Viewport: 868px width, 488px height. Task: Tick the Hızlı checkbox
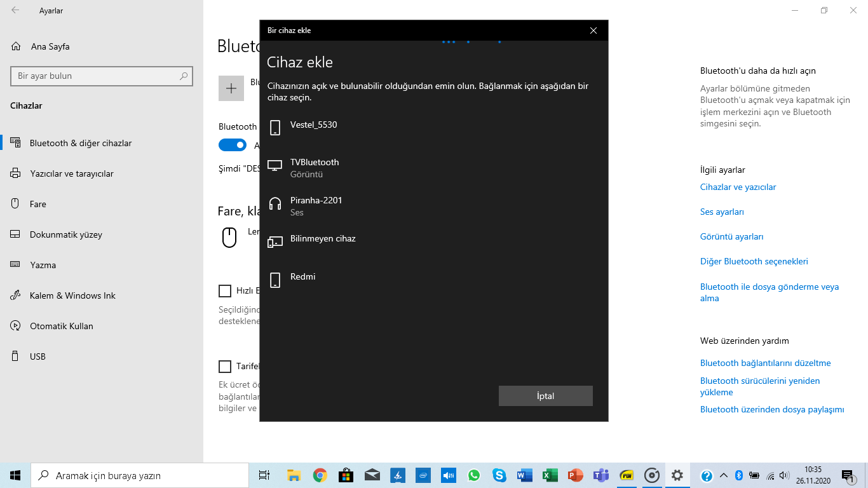coord(225,291)
